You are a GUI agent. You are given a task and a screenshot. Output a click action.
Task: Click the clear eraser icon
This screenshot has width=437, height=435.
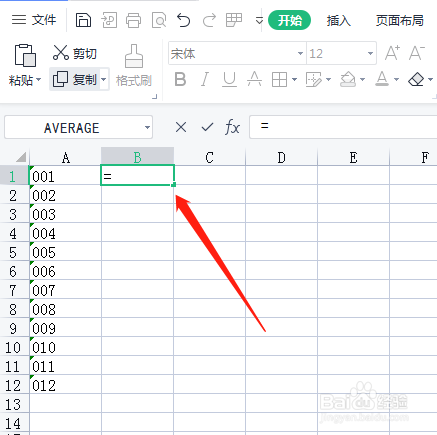[x=416, y=80]
